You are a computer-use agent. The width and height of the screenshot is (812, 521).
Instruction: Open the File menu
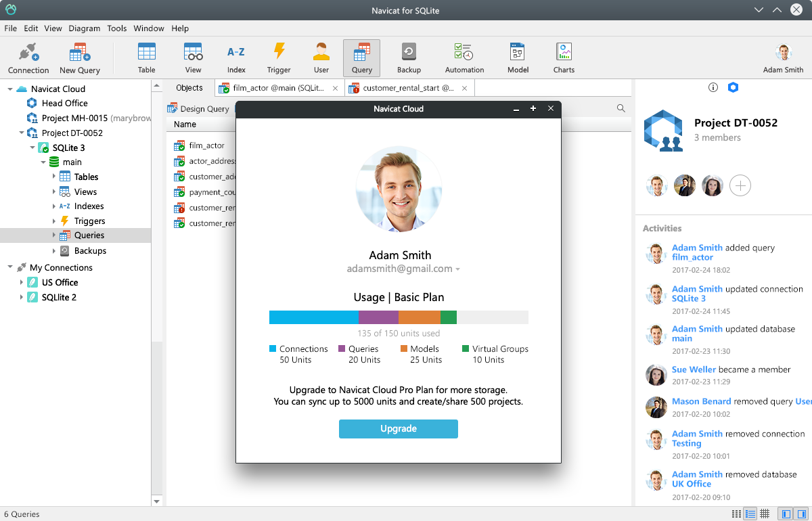coord(11,28)
